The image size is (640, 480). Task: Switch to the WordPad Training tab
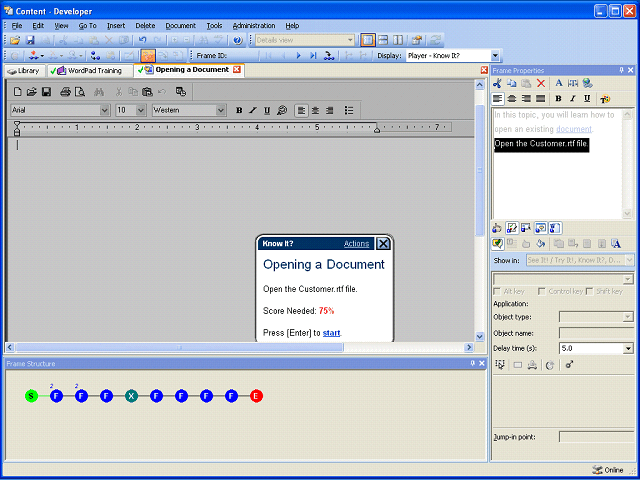click(x=89, y=71)
